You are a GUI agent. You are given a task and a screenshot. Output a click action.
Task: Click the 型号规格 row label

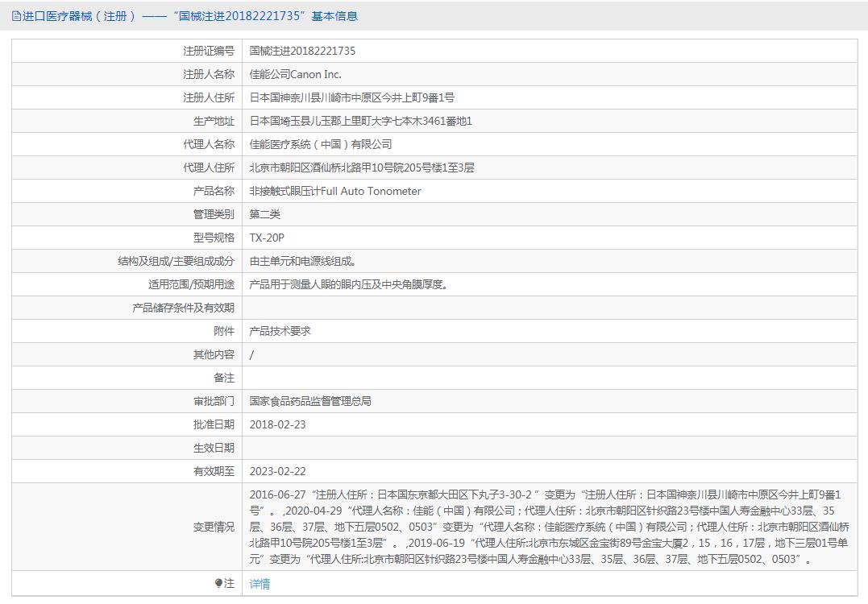[x=214, y=238]
